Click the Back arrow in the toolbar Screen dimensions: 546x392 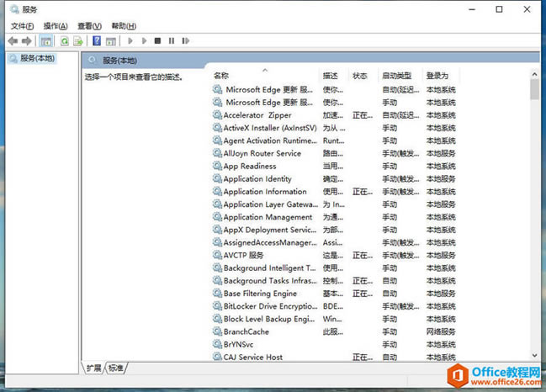tap(13, 40)
